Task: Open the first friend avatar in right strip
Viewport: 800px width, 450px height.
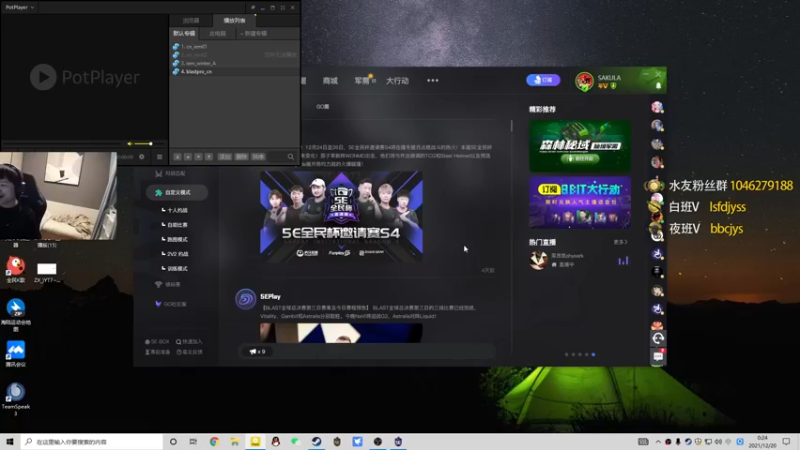Action: pos(657,107)
